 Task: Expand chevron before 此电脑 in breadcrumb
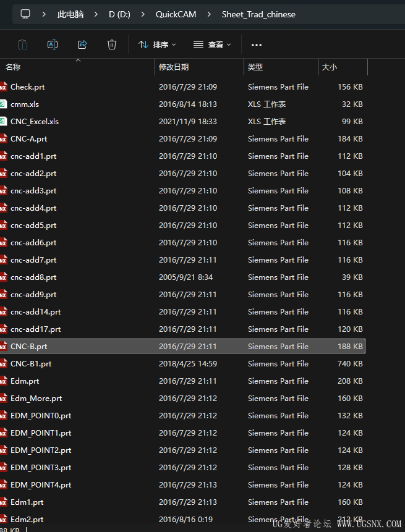[44, 14]
